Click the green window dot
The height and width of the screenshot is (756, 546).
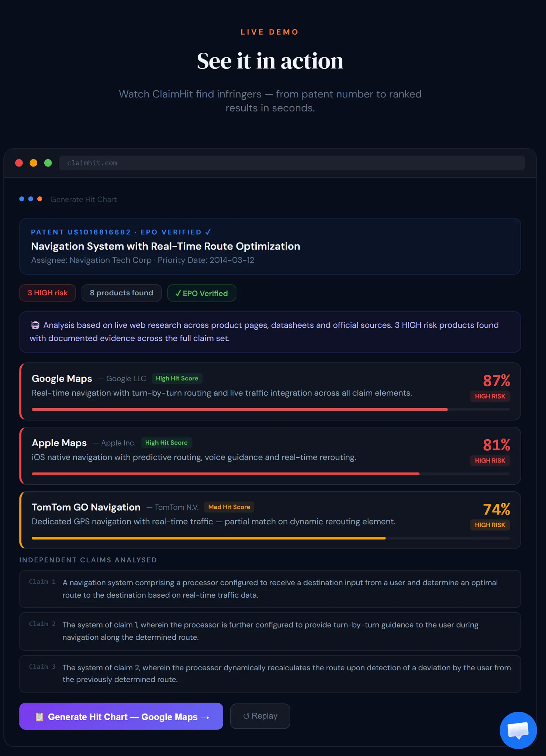[48, 163]
